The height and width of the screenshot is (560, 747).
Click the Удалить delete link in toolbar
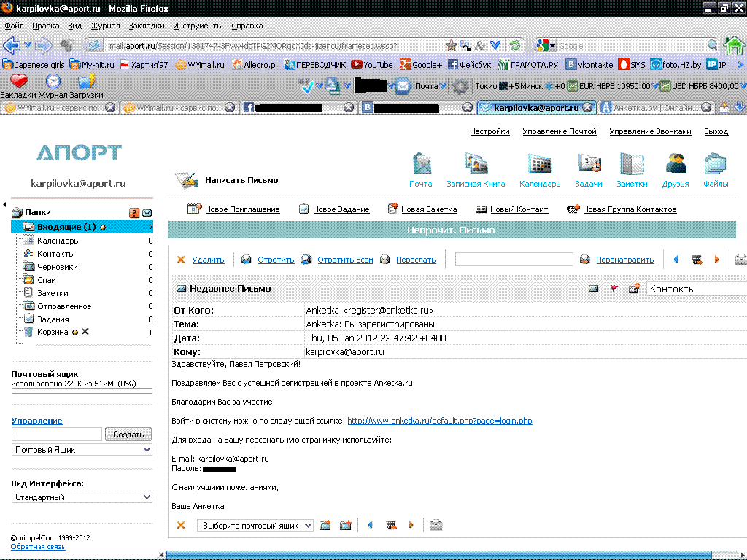point(208,260)
